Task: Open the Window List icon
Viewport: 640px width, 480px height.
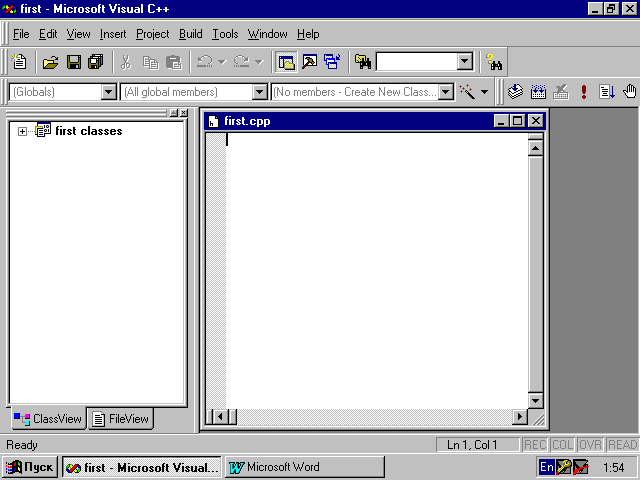Action: click(332, 62)
